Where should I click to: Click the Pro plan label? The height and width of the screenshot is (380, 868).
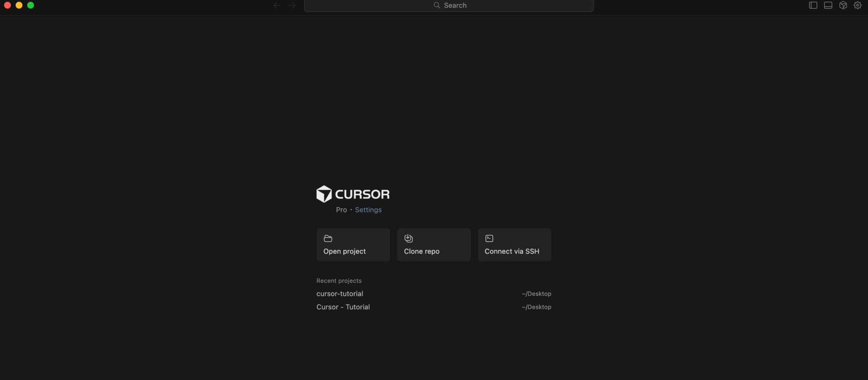click(x=341, y=210)
